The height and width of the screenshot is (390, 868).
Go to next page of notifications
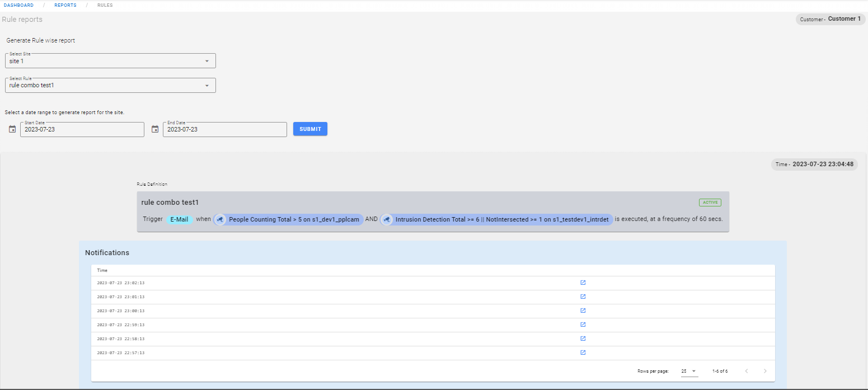click(x=765, y=371)
